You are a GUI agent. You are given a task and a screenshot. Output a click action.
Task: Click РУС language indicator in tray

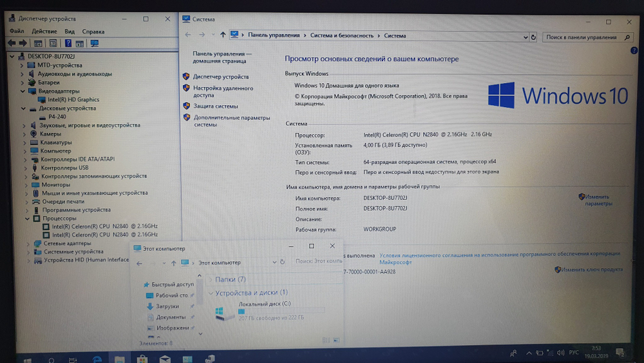point(574,352)
